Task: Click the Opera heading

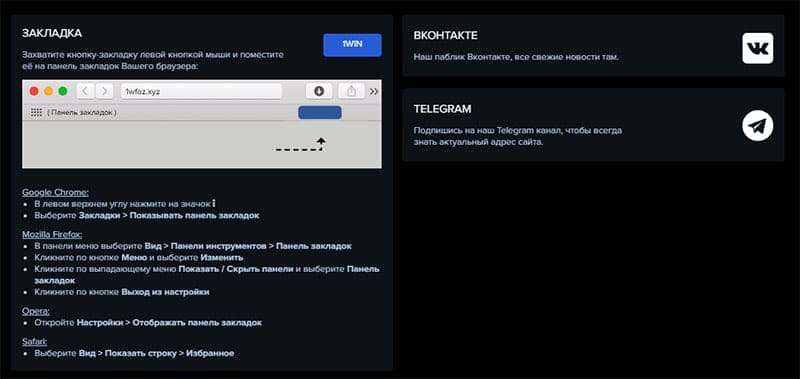Action: coord(36,311)
